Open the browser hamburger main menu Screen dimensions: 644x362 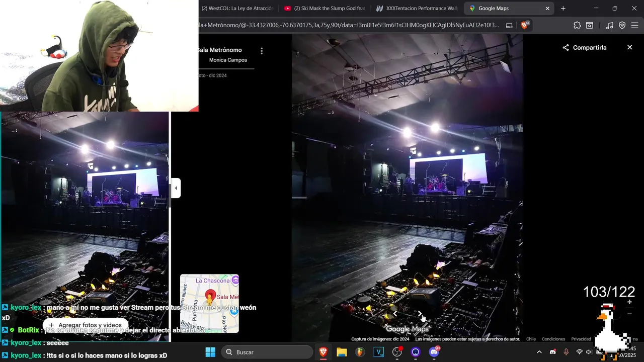click(x=635, y=25)
